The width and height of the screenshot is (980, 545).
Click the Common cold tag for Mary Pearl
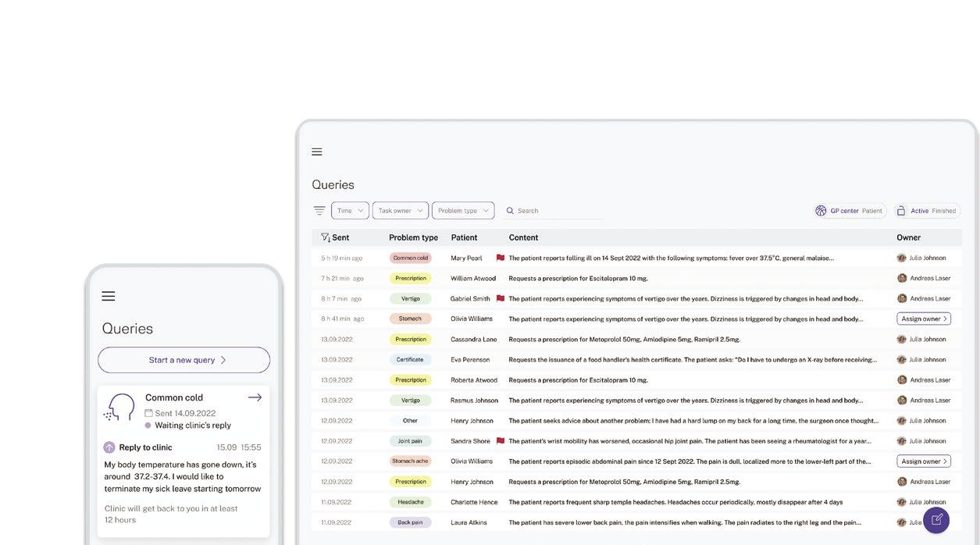tap(411, 258)
